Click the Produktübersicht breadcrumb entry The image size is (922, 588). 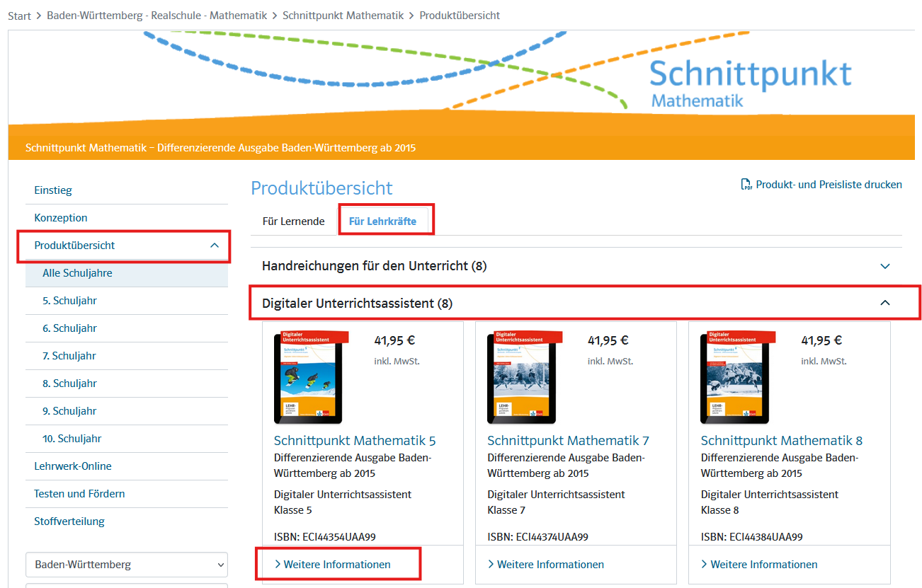click(x=460, y=16)
